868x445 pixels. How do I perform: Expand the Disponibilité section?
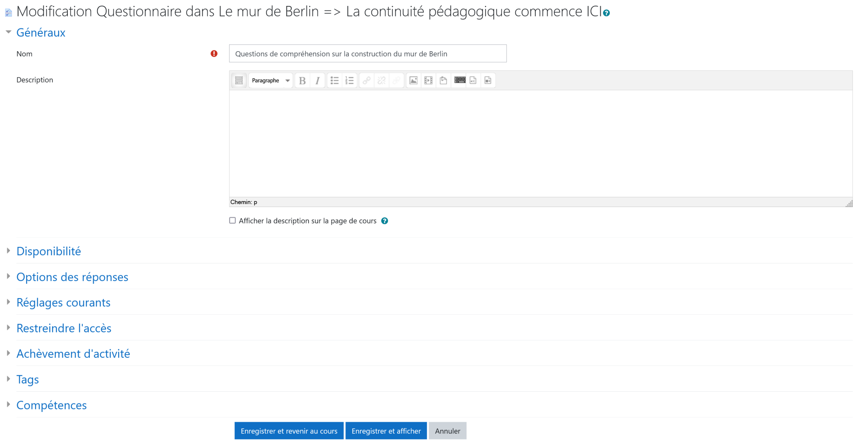pyautogui.click(x=48, y=251)
